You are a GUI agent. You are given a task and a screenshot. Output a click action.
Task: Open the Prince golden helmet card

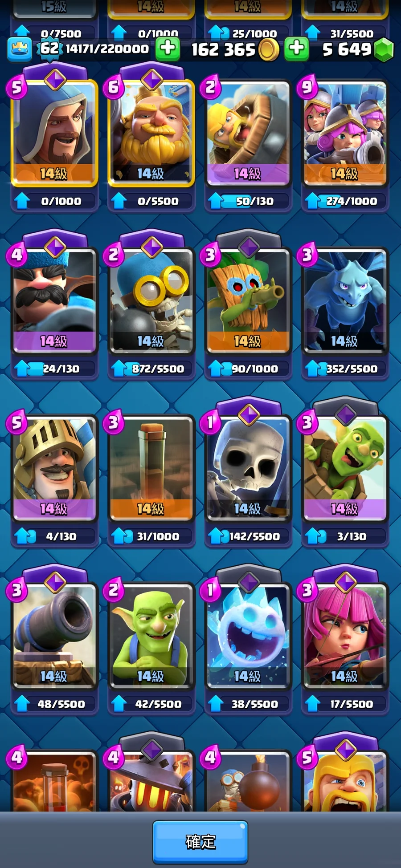point(54,468)
